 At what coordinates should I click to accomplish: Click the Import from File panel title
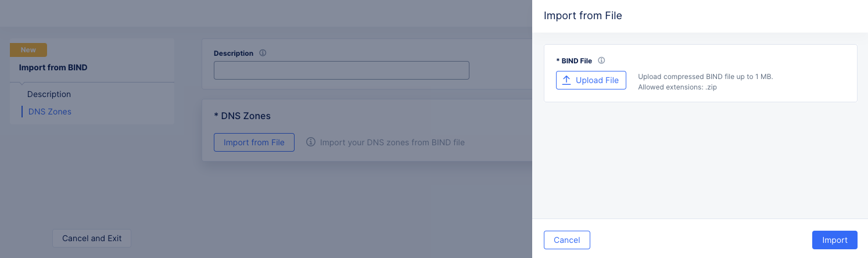point(583,16)
